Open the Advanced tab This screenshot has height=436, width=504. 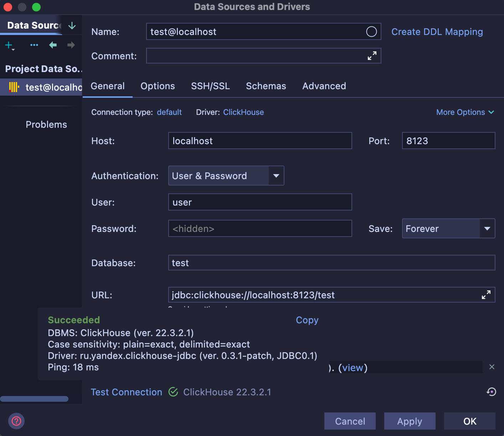click(x=324, y=86)
